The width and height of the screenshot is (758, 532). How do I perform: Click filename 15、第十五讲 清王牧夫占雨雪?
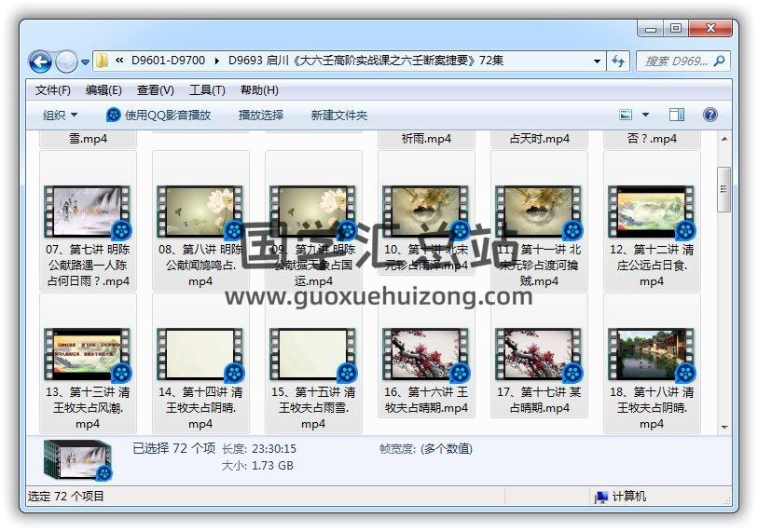pyautogui.click(x=313, y=408)
